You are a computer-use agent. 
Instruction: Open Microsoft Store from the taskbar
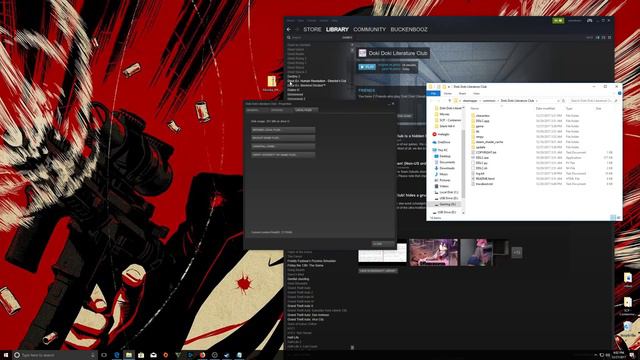(x=141, y=355)
